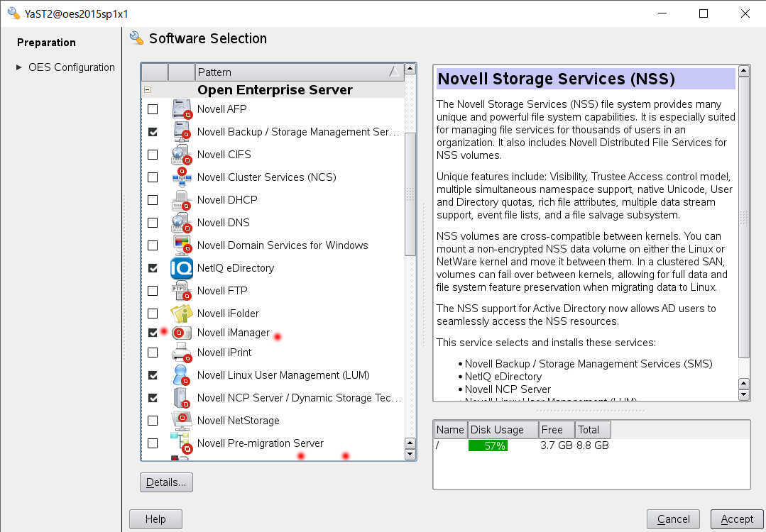Expand the OES Configuration tree item
This screenshot has height=532, width=766.
[19, 67]
